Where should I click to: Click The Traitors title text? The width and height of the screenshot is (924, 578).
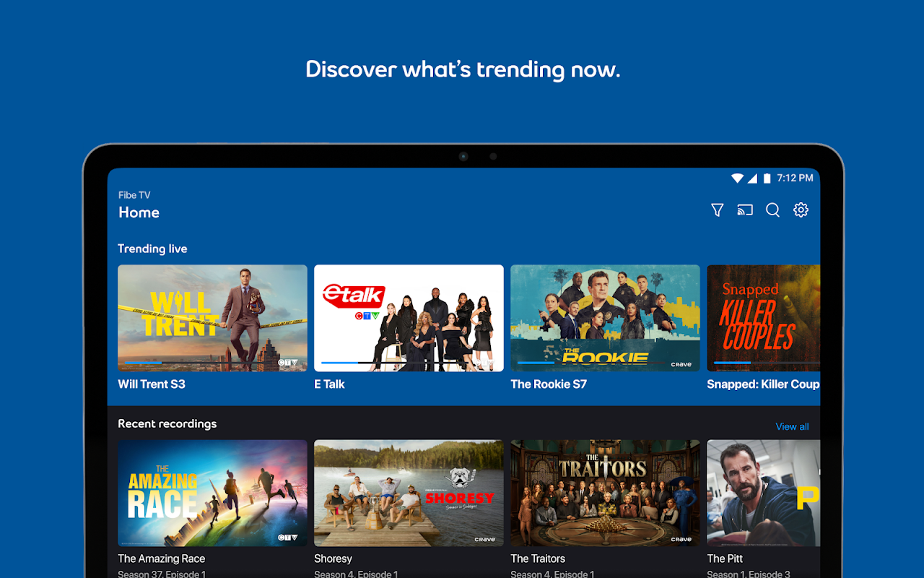[x=538, y=558]
